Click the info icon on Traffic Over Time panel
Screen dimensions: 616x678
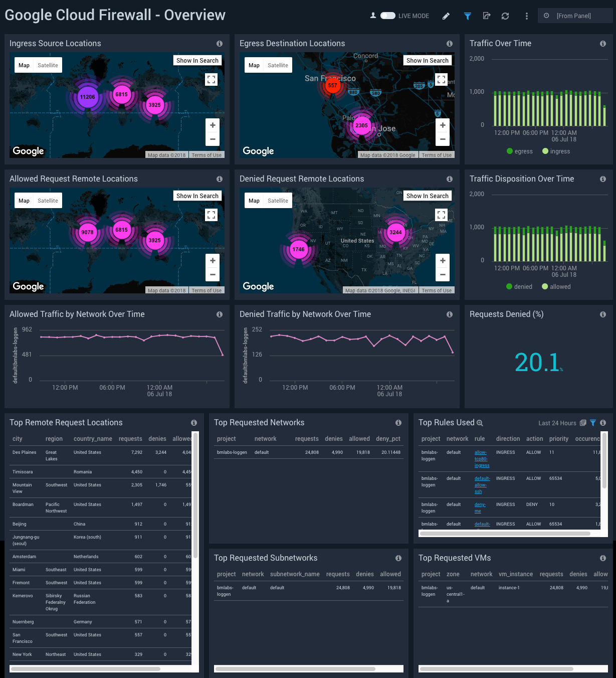pos(602,44)
